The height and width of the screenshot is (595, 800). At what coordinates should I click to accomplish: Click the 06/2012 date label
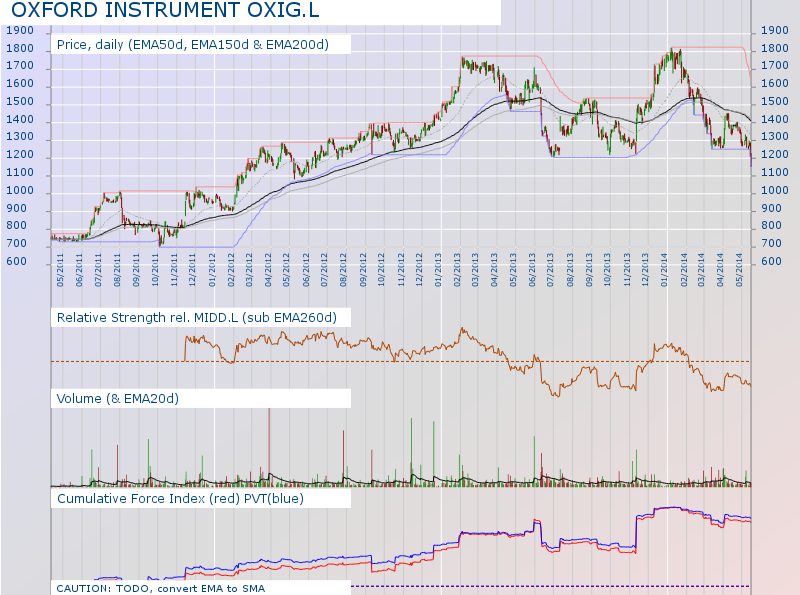pyautogui.click(x=306, y=270)
